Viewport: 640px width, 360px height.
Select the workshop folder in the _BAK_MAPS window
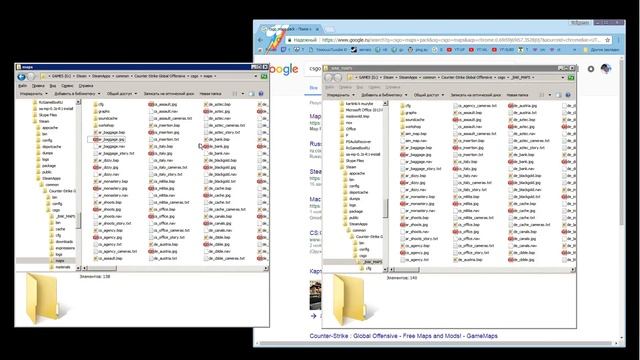pyautogui.click(x=411, y=127)
